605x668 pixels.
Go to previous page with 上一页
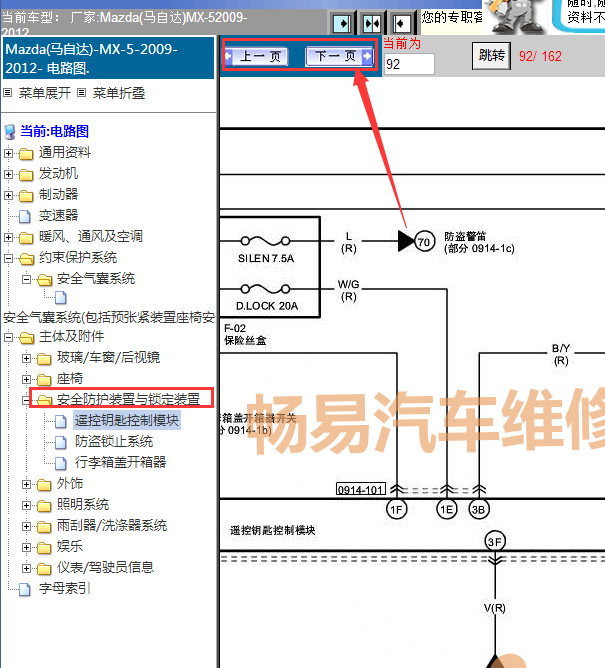pyautogui.click(x=256, y=56)
